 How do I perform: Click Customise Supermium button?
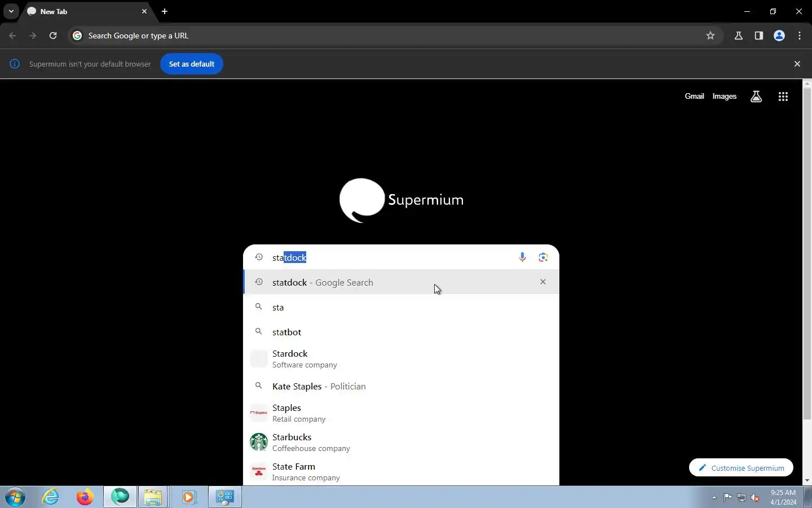tap(741, 468)
